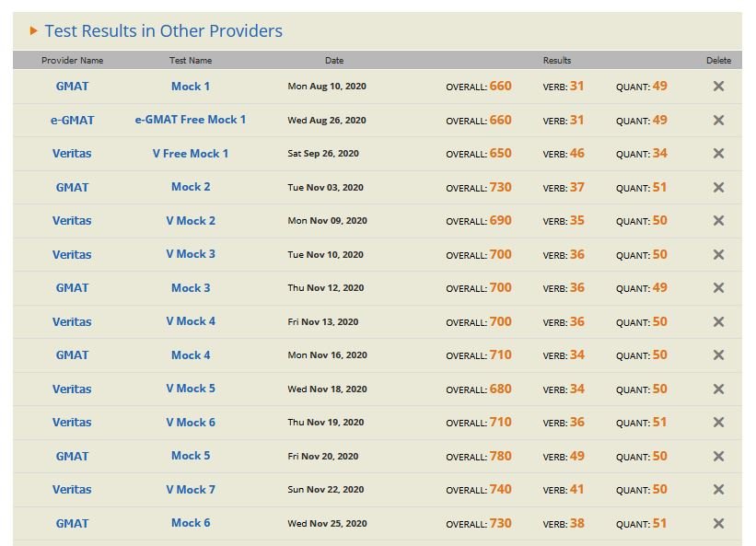This screenshot has width=756, height=546.
Task: Remove the V Mock 3 row
Action: (718, 255)
